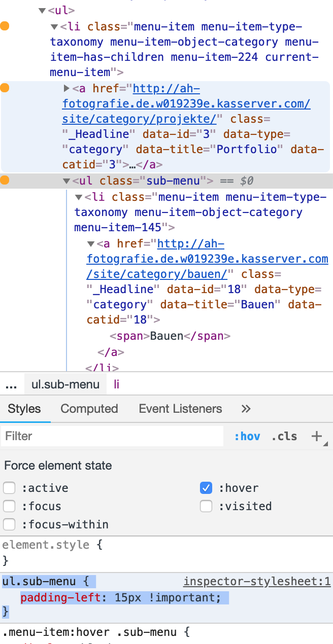Click the more tabs chevron icon
Viewport: 333px width, 644px height.
tap(246, 409)
